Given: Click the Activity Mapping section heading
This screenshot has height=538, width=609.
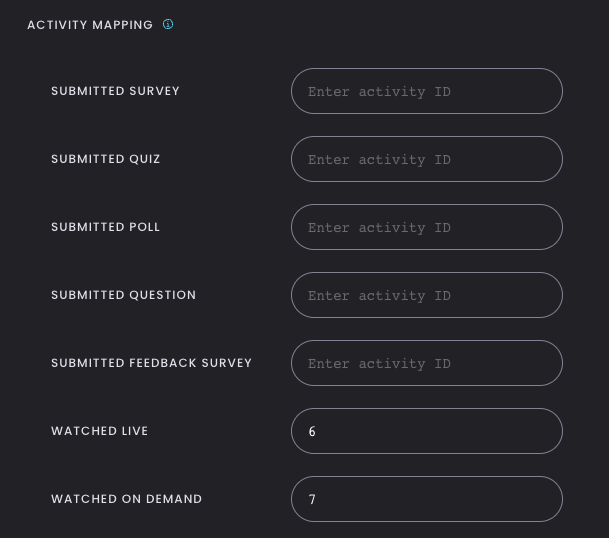Looking at the screenshot, I should (x=90, y=25).
